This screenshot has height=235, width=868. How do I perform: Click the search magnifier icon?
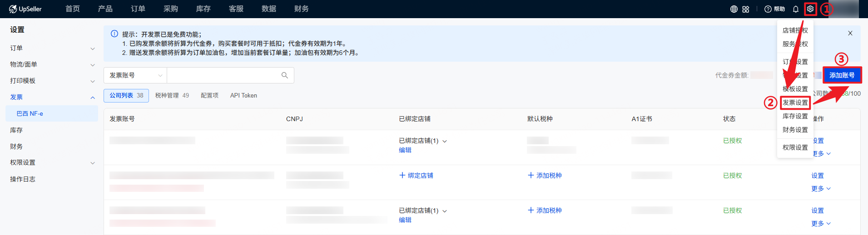tap(285, 75)
